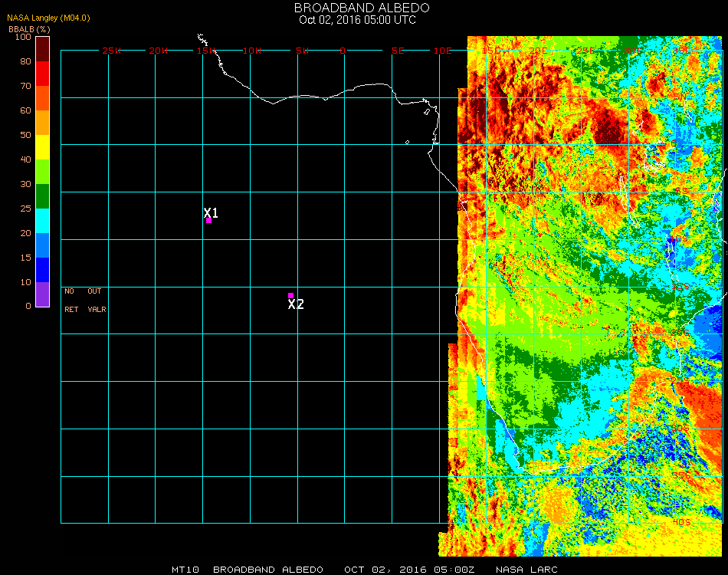Click the RET legend label
The image size is (728, 575).
71,309
